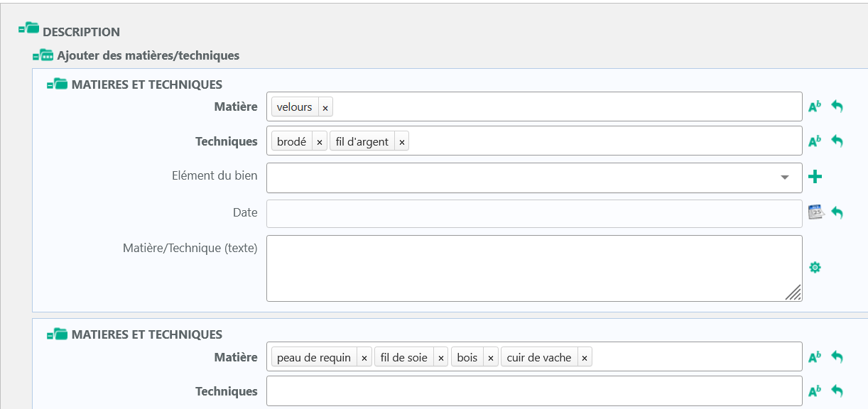868x409 pixels.
Task: Click the Matière/Technique (texte) text area
Action: (533, 268)
